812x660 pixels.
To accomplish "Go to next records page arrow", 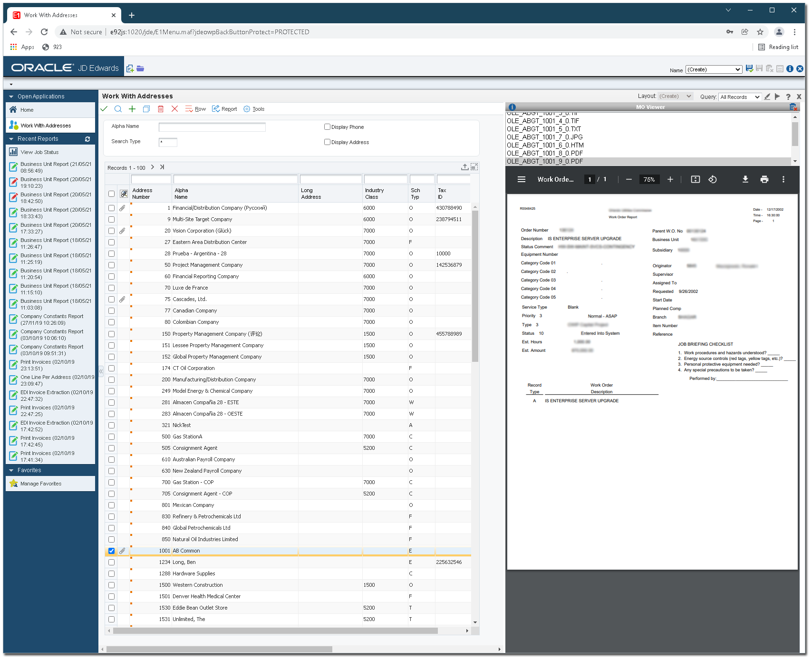I will coord(153,167).
